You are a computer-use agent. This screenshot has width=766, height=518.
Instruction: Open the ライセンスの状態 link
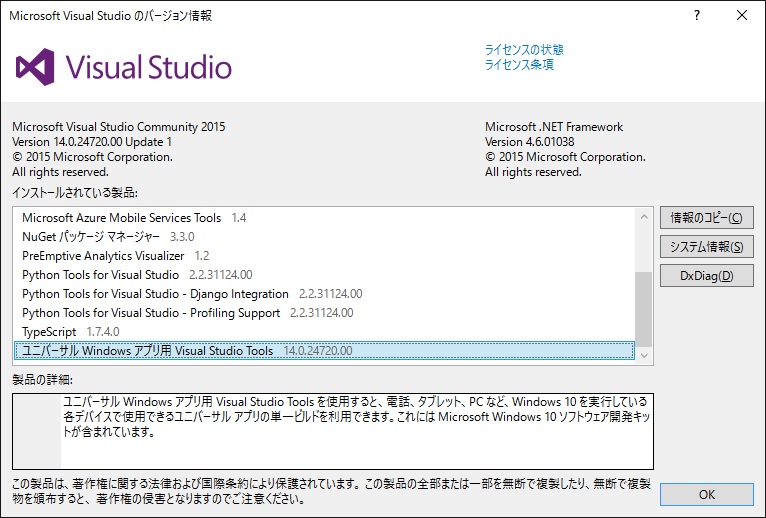point(524,50)
